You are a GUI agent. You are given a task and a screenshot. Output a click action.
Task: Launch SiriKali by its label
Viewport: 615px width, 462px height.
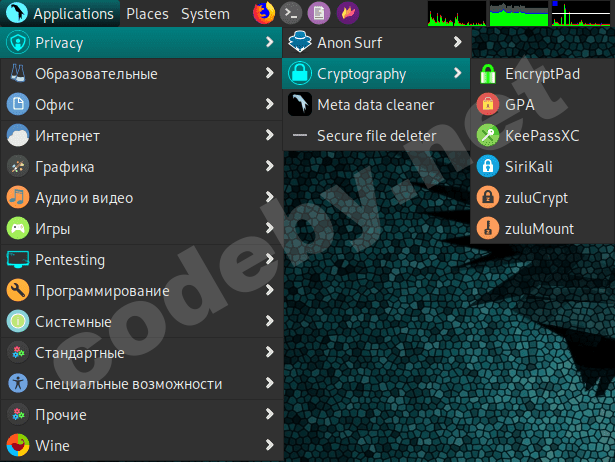tap(529, 167)
